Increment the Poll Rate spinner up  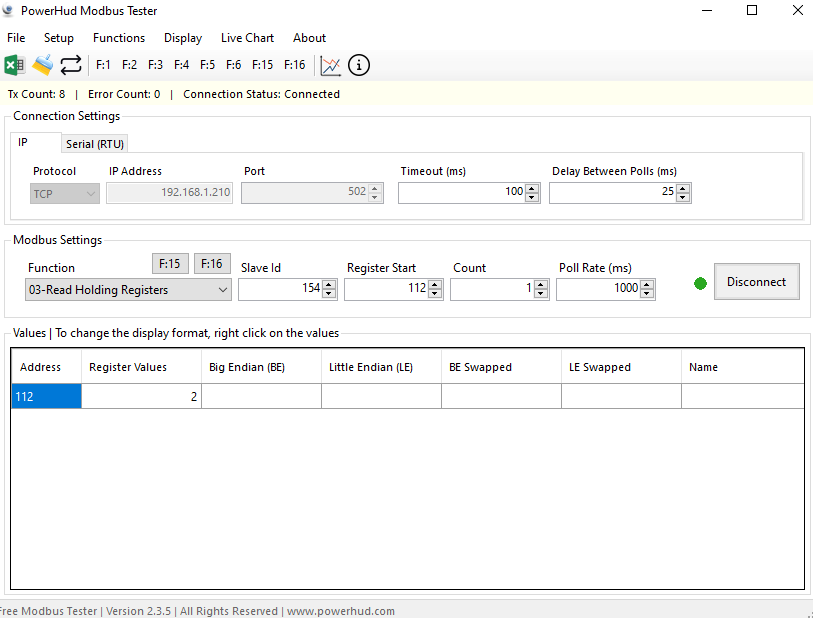tap(648, 284)
